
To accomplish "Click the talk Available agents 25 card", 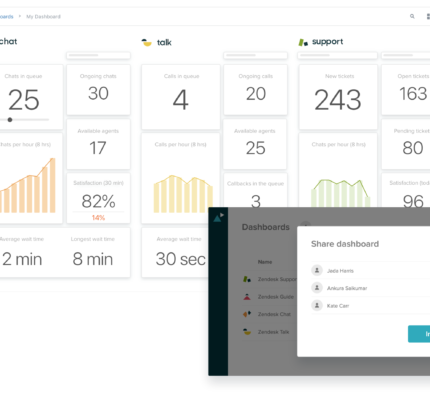I will pos(255,144).
